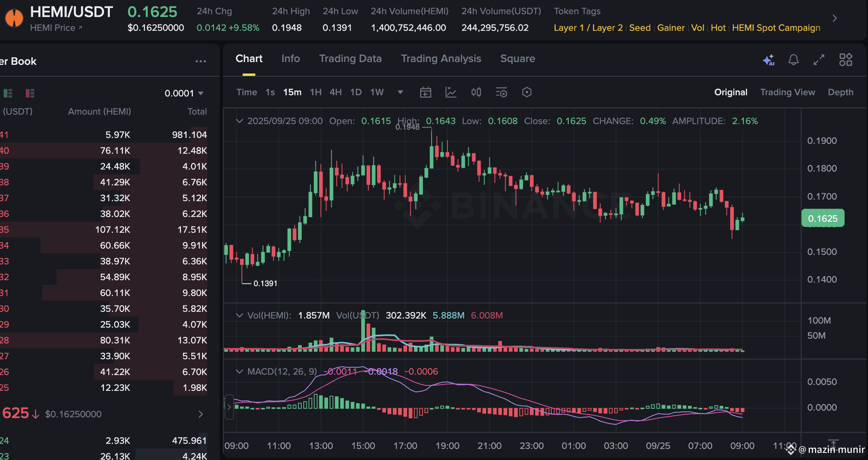This screenshot has height=460, width=868.
Task: Select the 80.31K amount order row
Action: point(104,340)
